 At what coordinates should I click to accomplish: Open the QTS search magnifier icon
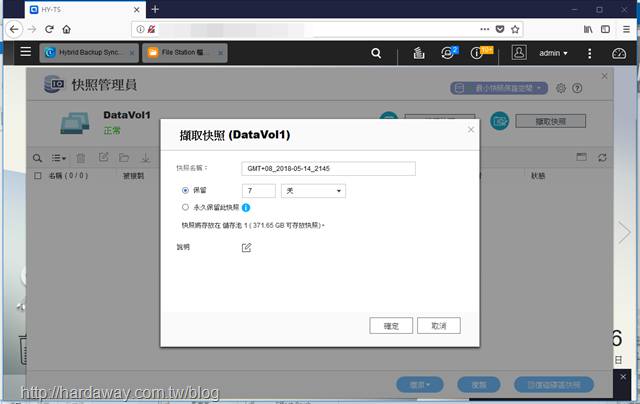pyautogui.click(x=376, y=53)
